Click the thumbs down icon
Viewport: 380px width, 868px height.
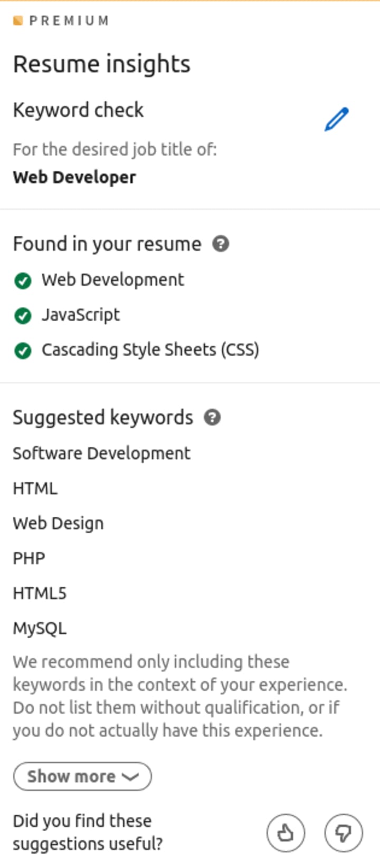(x=344, y=833)
